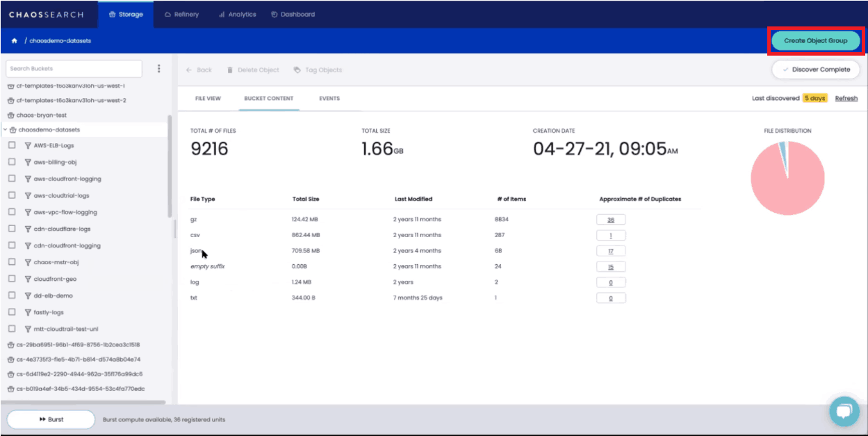Select the BUCKET CONTENT tab
The height and width of the screenshot is (436, 868).
[x=269, y=99]
